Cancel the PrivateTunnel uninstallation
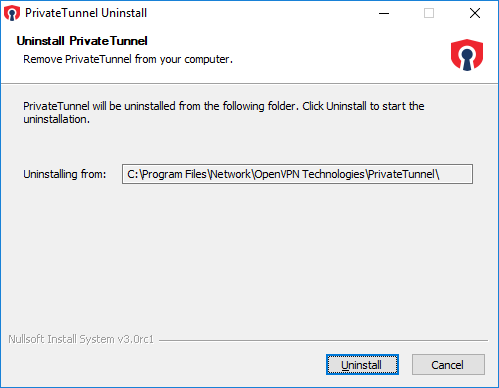 448,364
